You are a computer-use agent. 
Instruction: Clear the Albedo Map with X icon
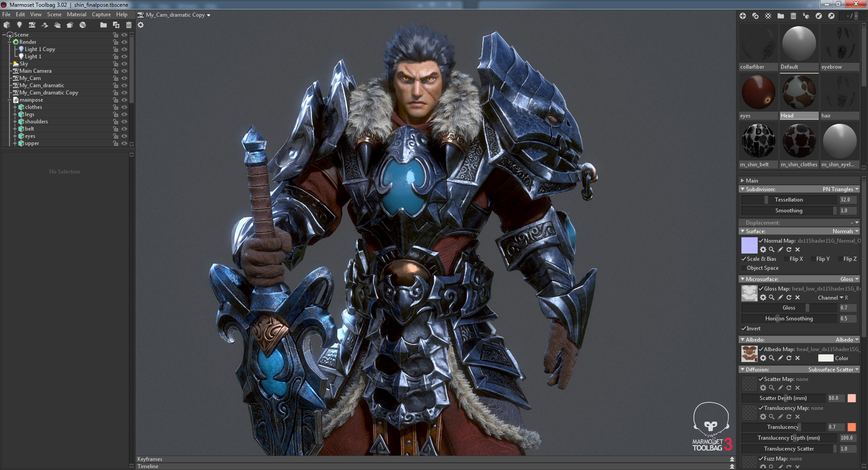pyautogui.click(x=797, y=358)
